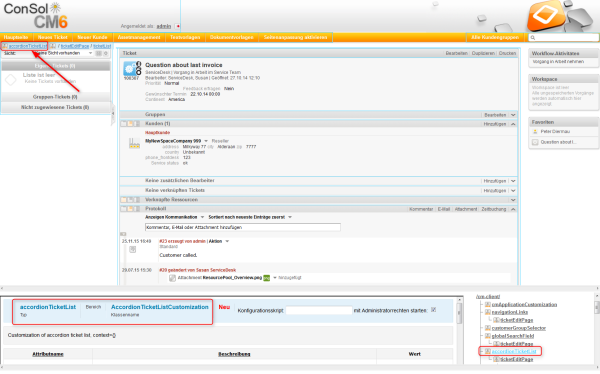Click Kommentar in Protokoll header
This screenshot has width=600, height=374.
421,209
